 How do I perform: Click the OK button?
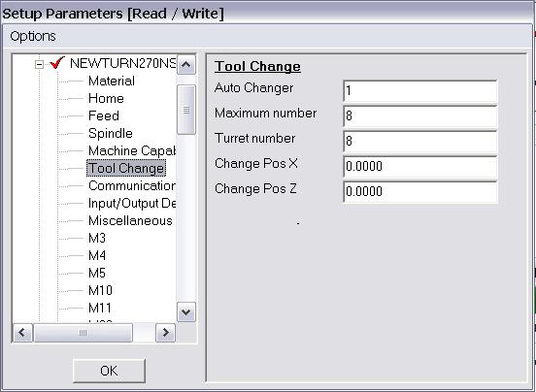(109, 371)
